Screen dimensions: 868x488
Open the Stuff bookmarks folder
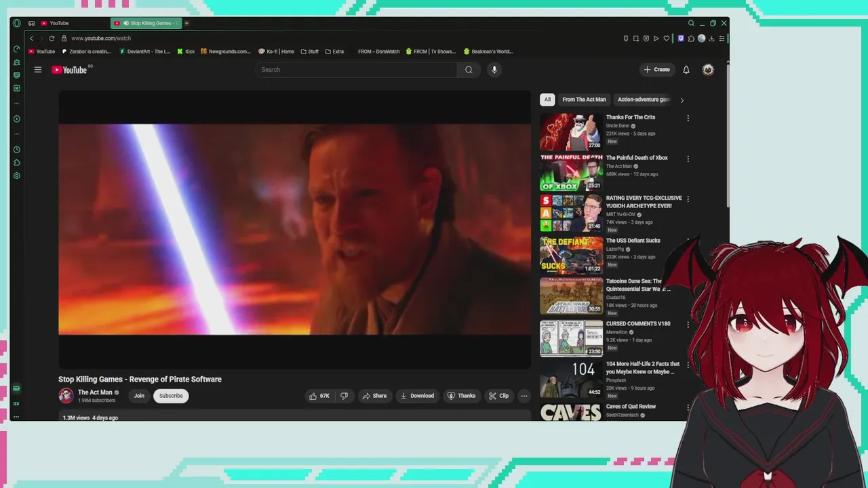coord(309,52)
